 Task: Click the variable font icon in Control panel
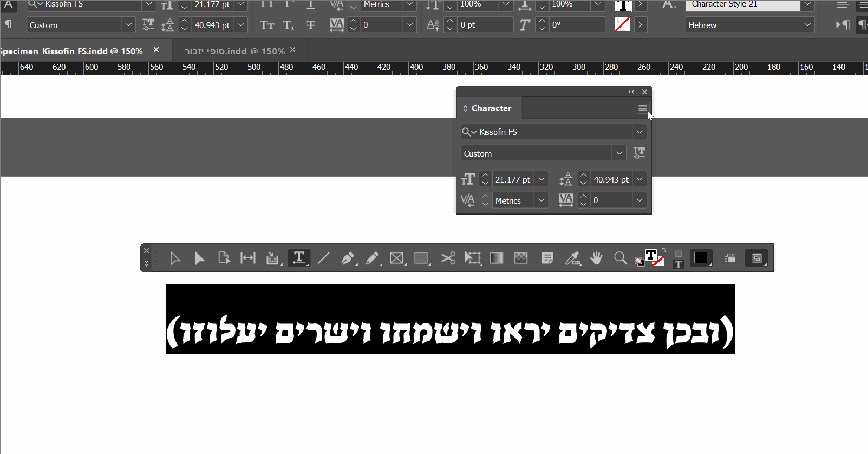coord(148,25)
